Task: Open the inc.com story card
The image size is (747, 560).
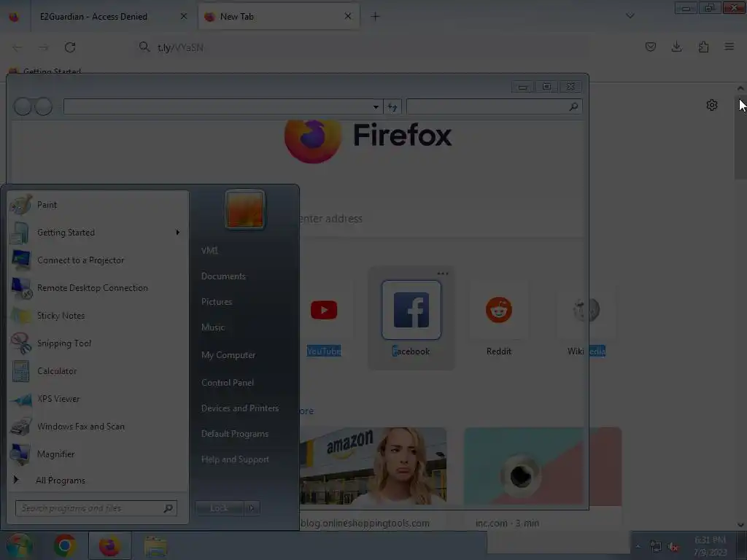Action: pos(543,478)
